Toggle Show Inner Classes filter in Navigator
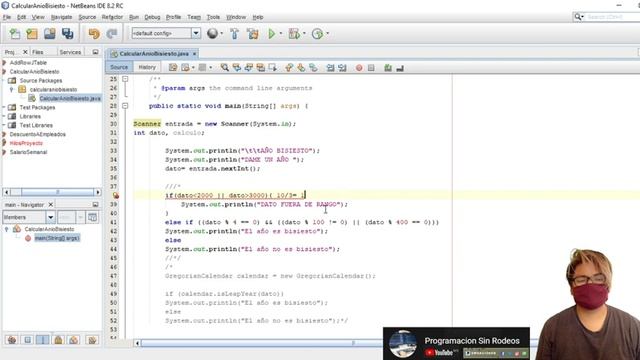Image resolution: width=640 pixels, height=360 pixels. pyautogui.click(x=74, y=340)
